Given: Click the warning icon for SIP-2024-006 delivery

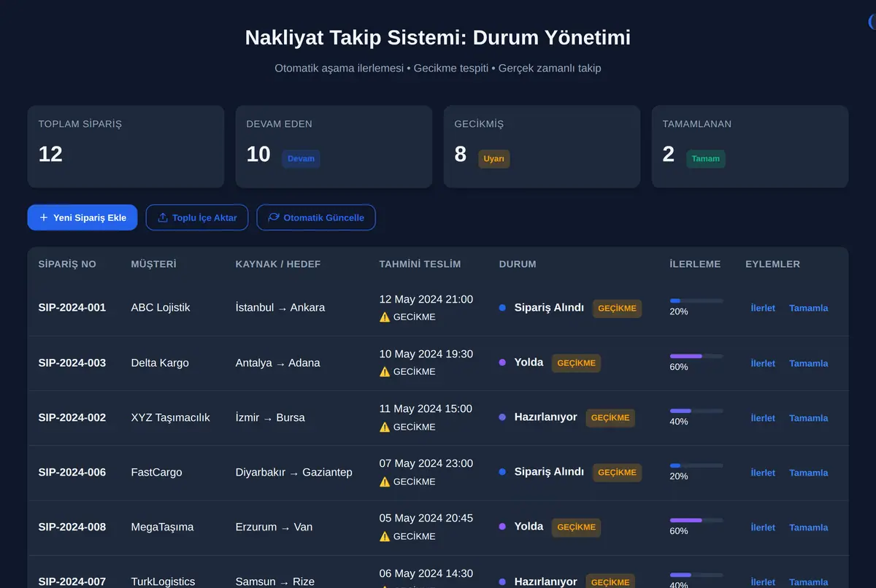Looking at the screenshot, I should point(385,481).
